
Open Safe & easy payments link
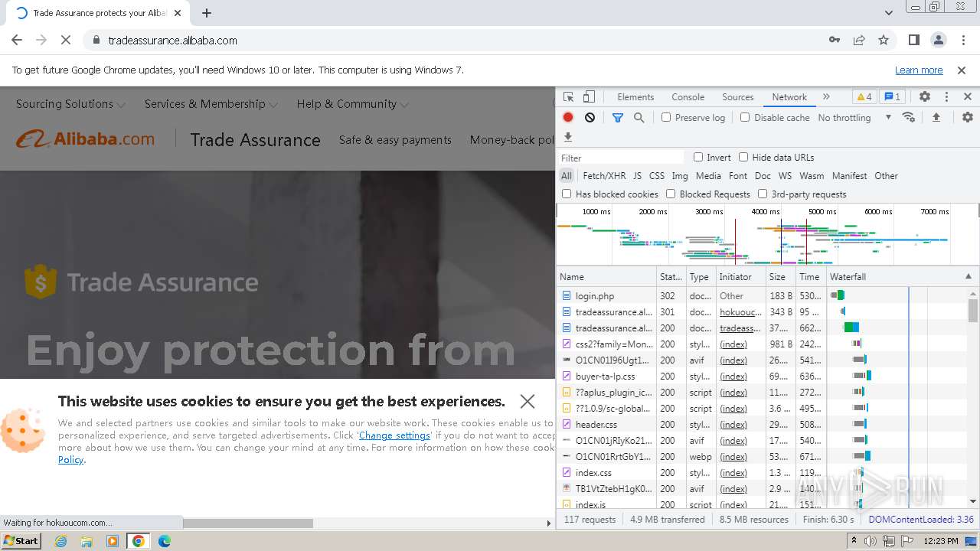[x=395, y=140]
